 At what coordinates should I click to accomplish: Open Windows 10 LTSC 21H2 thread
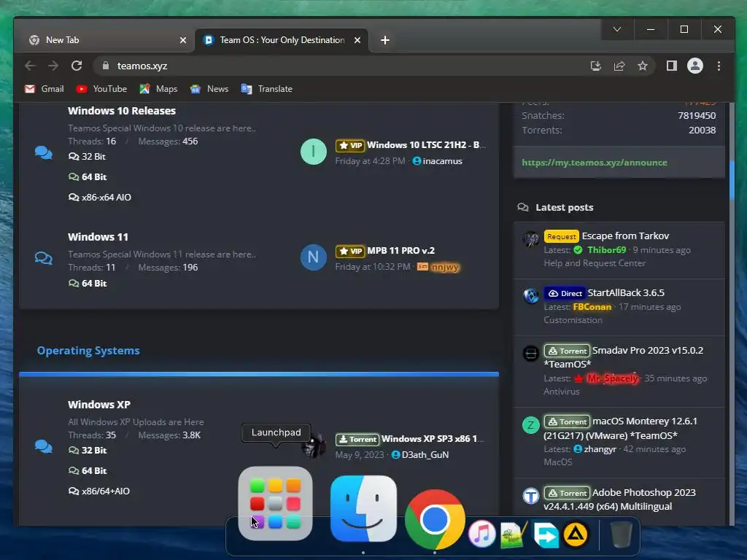426,145
